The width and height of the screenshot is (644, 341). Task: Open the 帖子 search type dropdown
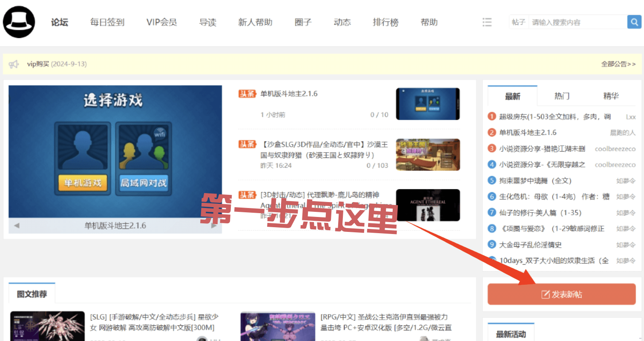coord(518,22)
